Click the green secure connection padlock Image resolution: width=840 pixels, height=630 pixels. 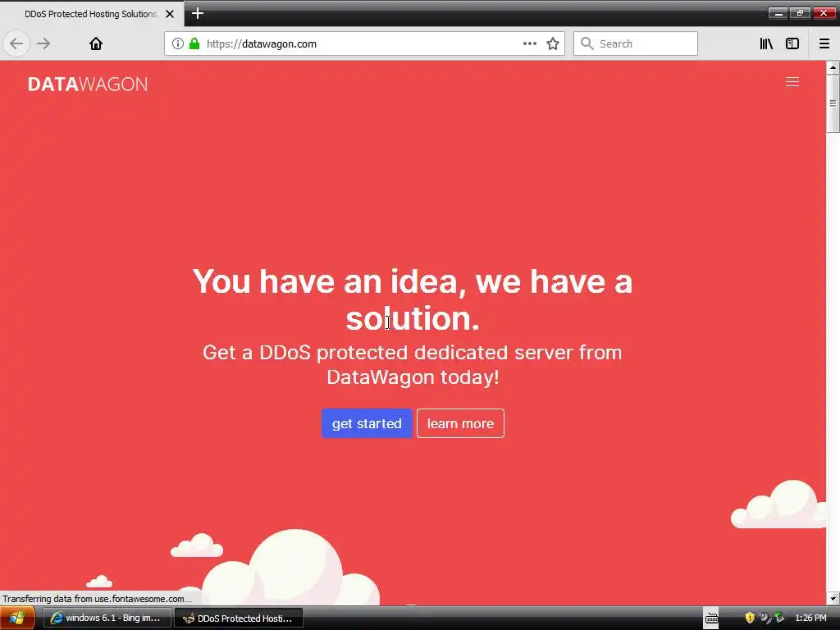click(x=194, y=43)
